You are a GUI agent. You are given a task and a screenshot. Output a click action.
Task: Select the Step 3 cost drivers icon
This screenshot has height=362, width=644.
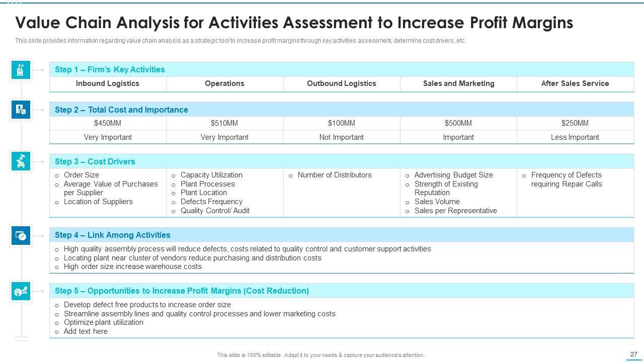click(x=21, y=161)
